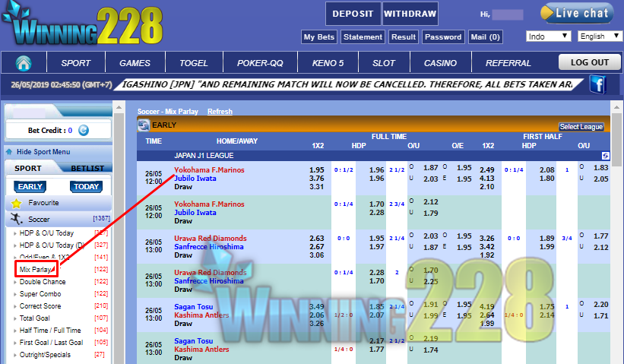Switch to the BETLIST sidebar tab
Viewport: 624px width, 364px height.
tap(87, 168)
